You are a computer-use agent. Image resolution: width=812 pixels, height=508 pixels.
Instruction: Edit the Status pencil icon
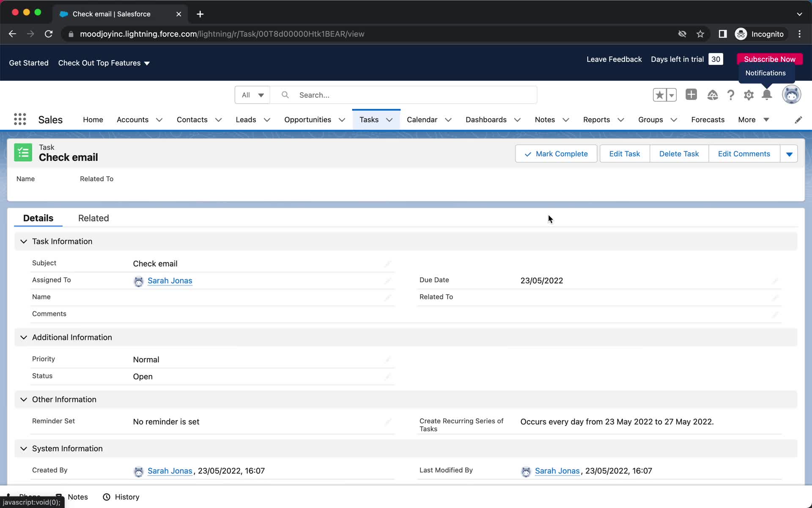click(x=387, y=376)
